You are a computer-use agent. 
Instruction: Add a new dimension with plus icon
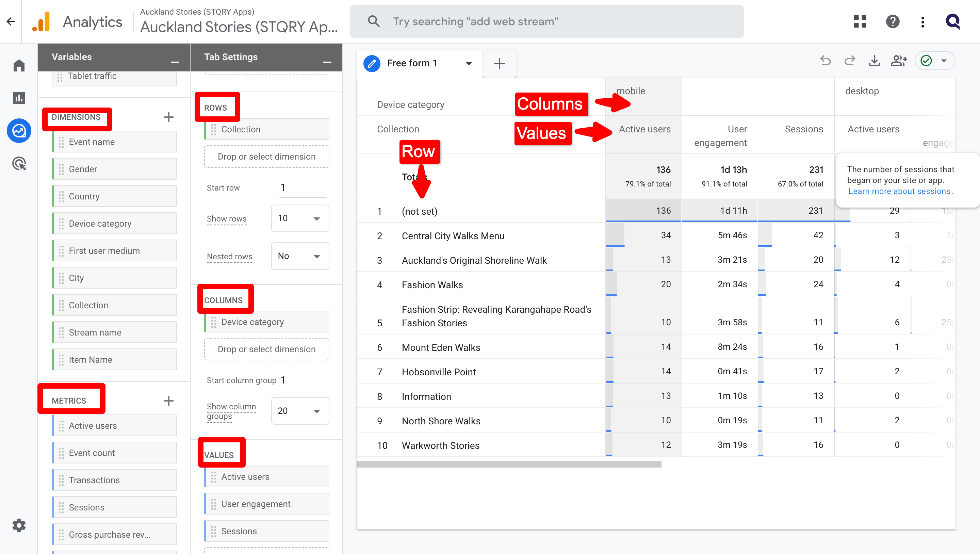(168, 117)
